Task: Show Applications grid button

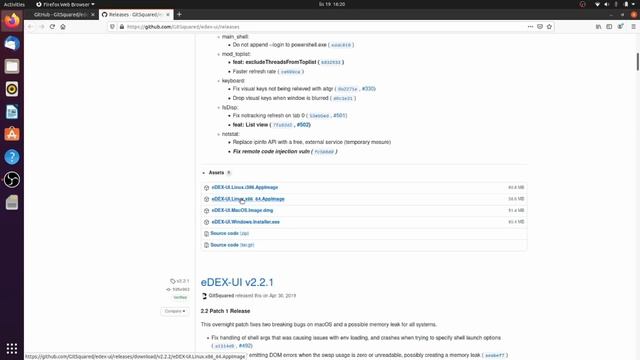Action: coord(12,348)
